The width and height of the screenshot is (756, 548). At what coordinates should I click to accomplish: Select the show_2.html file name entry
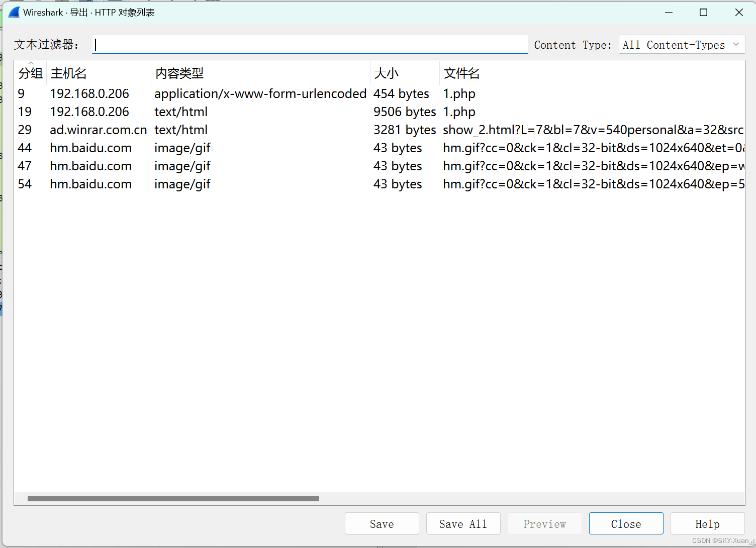click(593, 130)
